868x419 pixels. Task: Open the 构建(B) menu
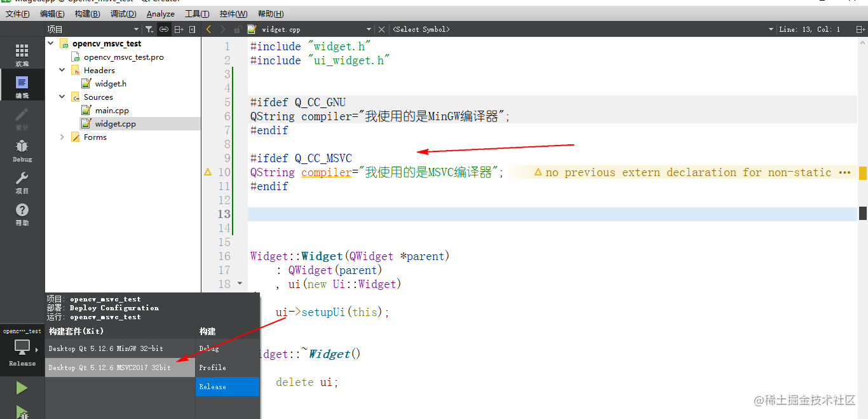87,13
